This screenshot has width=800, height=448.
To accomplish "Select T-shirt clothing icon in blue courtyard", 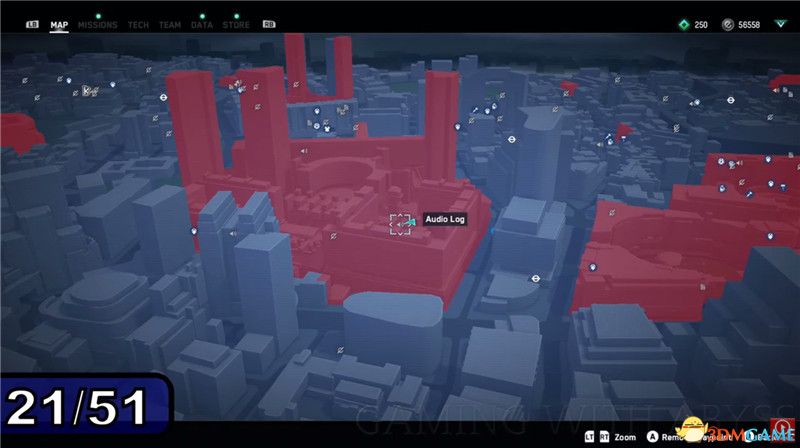I will (x=327, y=129).
